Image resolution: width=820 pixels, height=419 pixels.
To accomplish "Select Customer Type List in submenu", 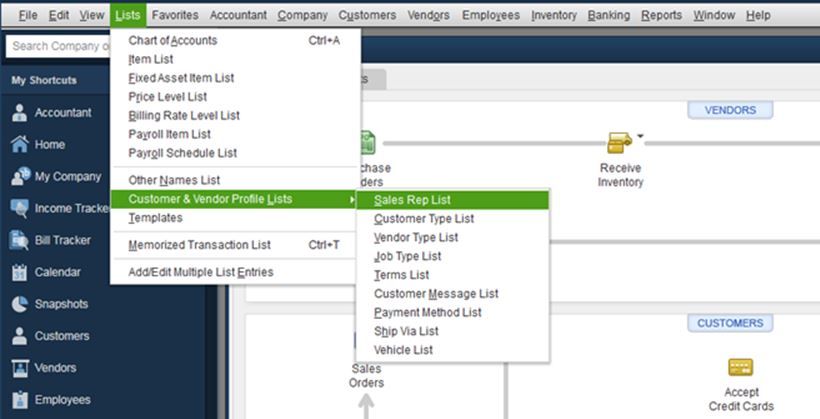I will tap(453, 219).
